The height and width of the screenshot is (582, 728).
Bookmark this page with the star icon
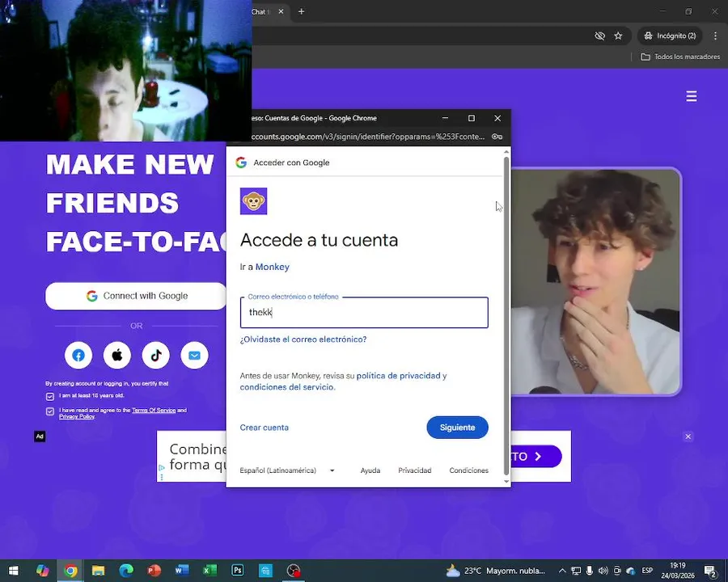click(x=618, y=36)
